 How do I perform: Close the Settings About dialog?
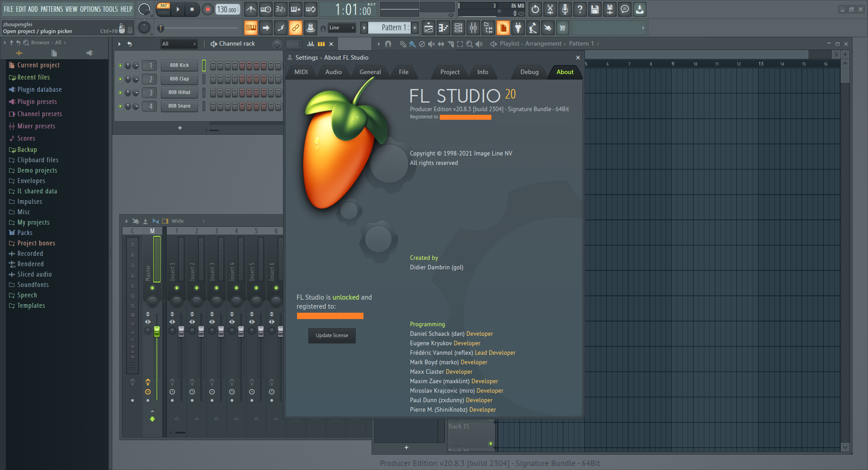point(578,57)
